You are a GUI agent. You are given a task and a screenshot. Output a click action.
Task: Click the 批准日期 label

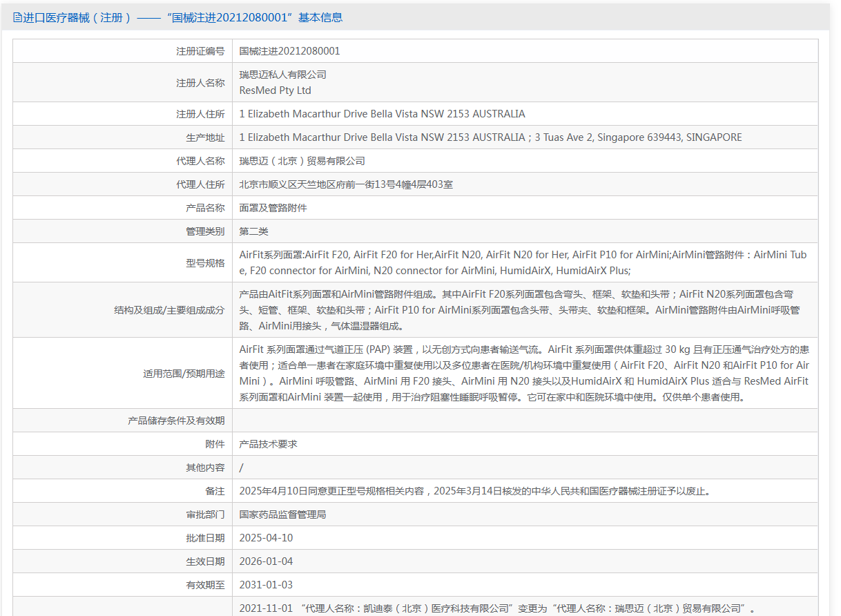[205, 538]
